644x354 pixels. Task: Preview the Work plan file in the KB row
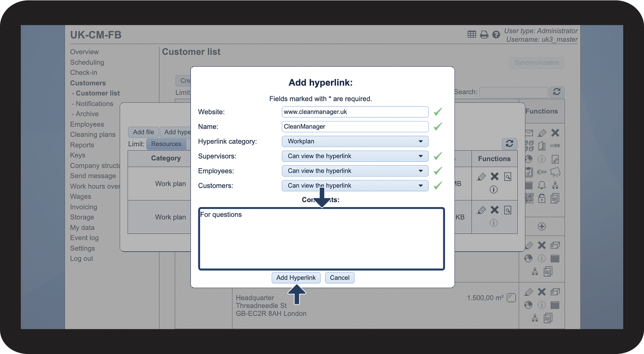[508, 210]
